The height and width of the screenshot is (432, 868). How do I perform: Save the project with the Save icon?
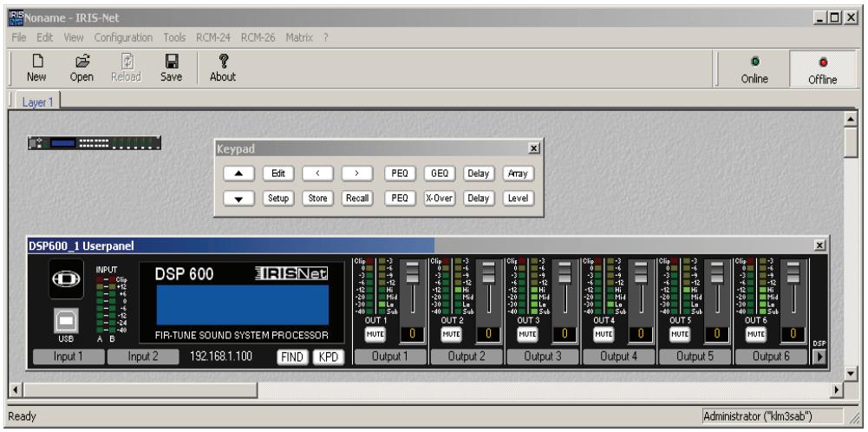pos(171,68)
